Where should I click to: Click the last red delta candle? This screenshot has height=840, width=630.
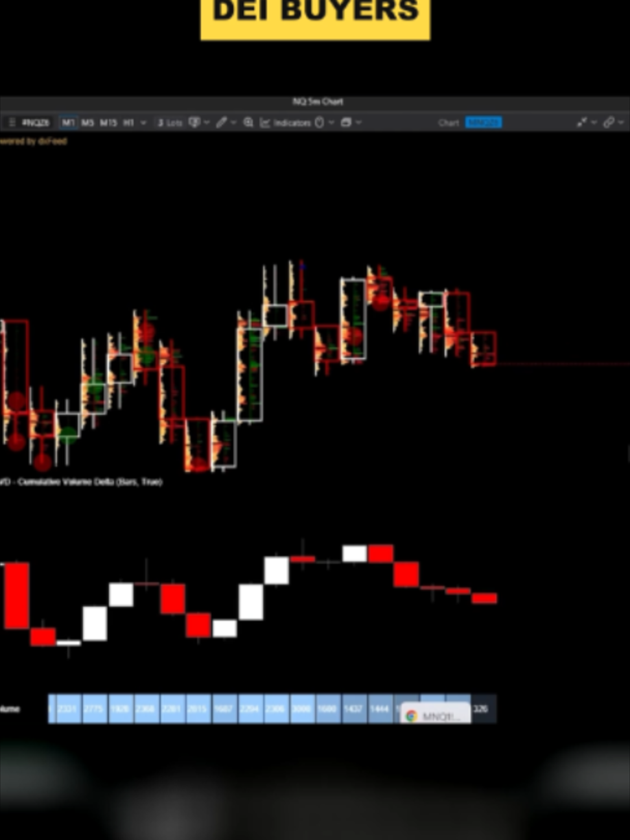(484, 598)
